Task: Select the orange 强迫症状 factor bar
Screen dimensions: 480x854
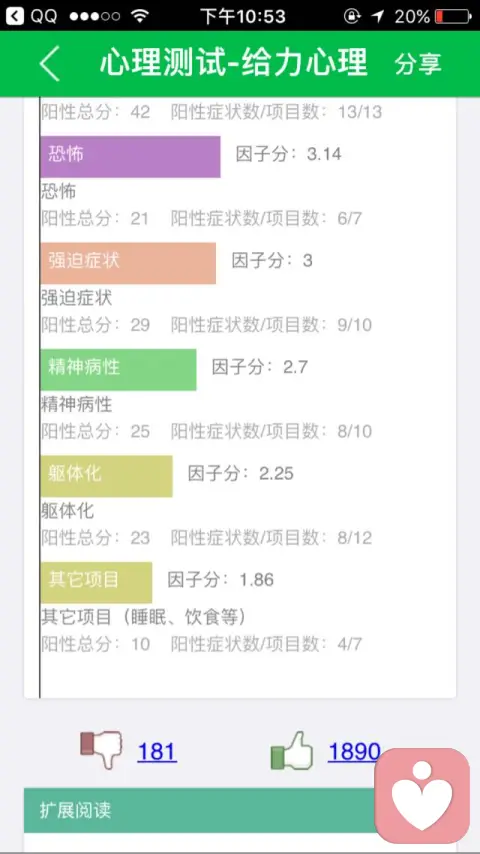Action: (x=128, y=263)
